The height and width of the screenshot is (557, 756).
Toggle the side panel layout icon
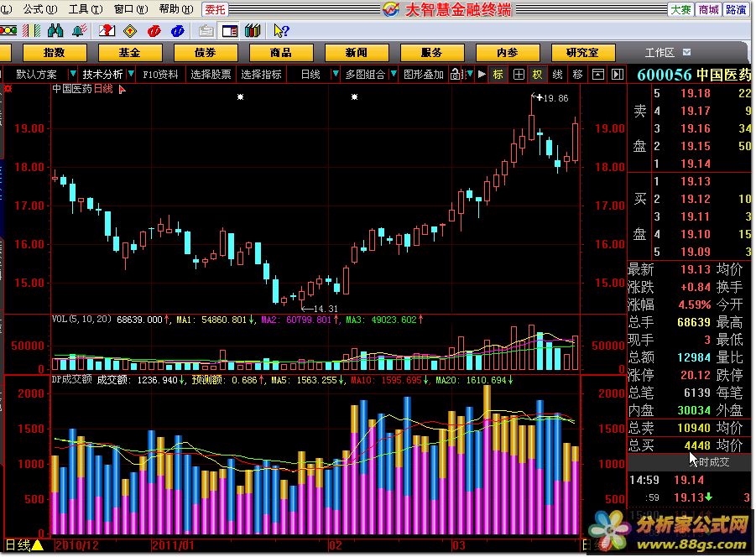pyautogui.click(x=230, y=31)
